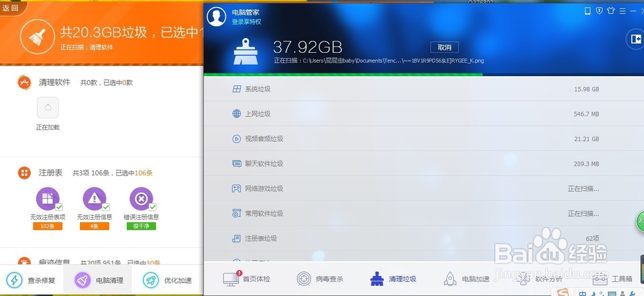Click the green floating ball at right edge

pos(640,221)
